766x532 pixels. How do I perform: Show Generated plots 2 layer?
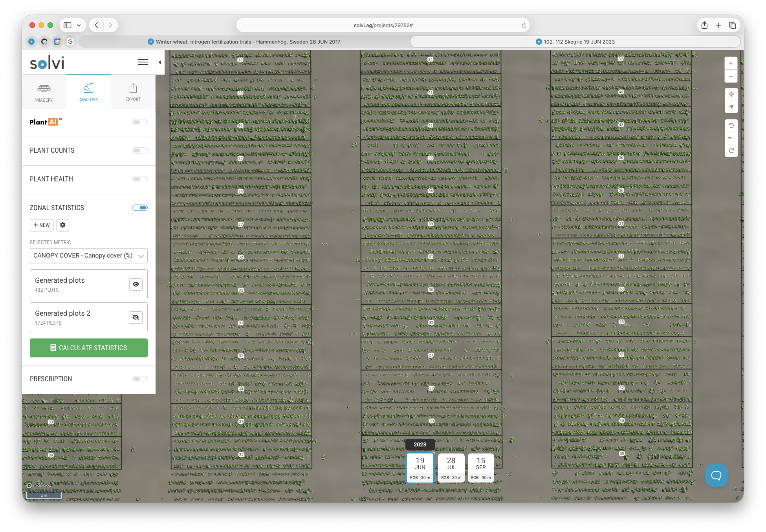pos(136,317)
